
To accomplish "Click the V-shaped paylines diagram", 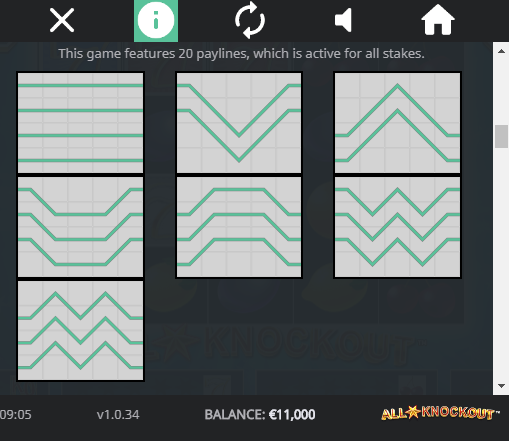I will (239, 123).
